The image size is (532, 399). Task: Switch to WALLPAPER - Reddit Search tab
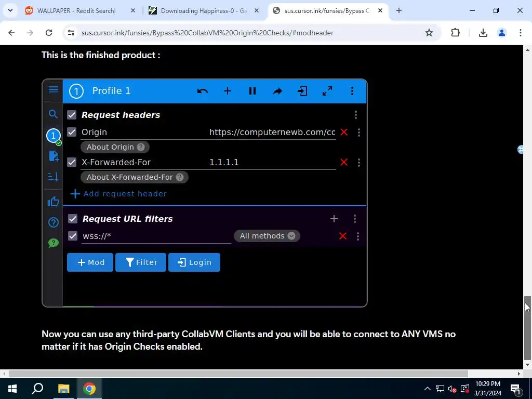pos(81,11)
